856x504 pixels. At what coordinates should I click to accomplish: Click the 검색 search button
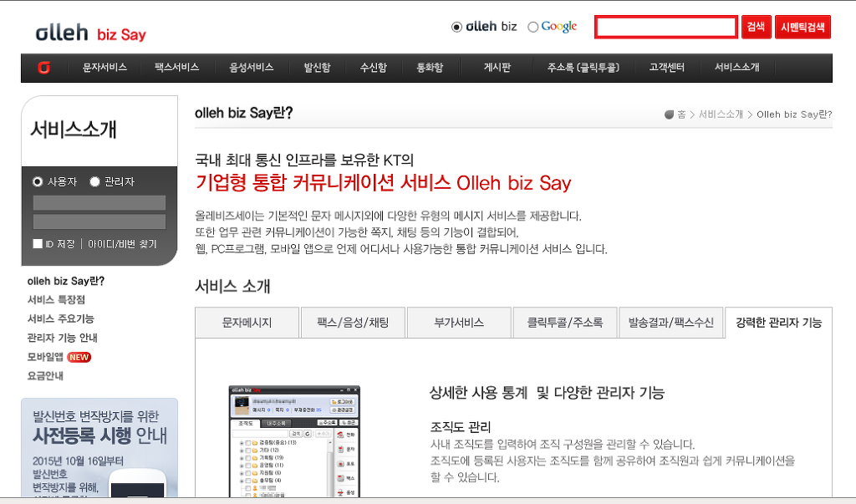tap(756, 27)
